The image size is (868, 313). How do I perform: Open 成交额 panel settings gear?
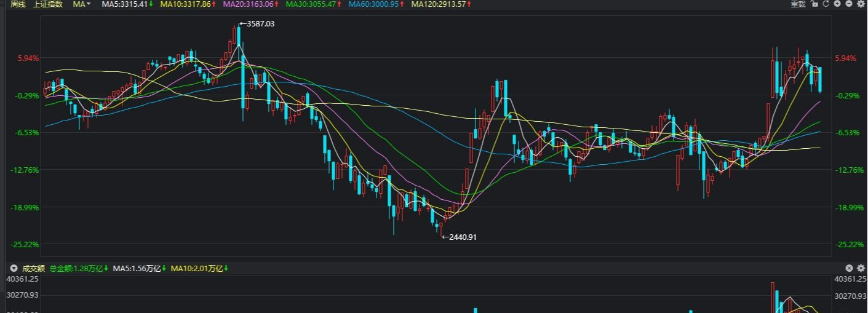[861, 268]
